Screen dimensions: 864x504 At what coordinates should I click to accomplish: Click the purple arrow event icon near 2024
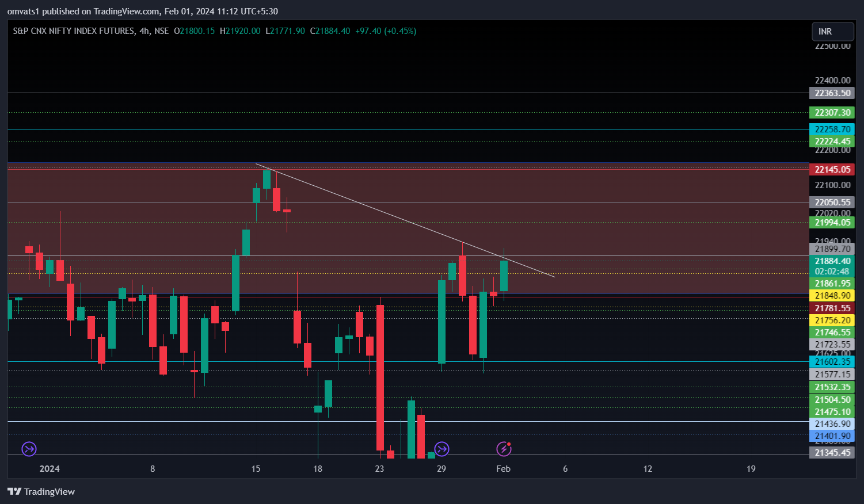(x=29, y=449)
